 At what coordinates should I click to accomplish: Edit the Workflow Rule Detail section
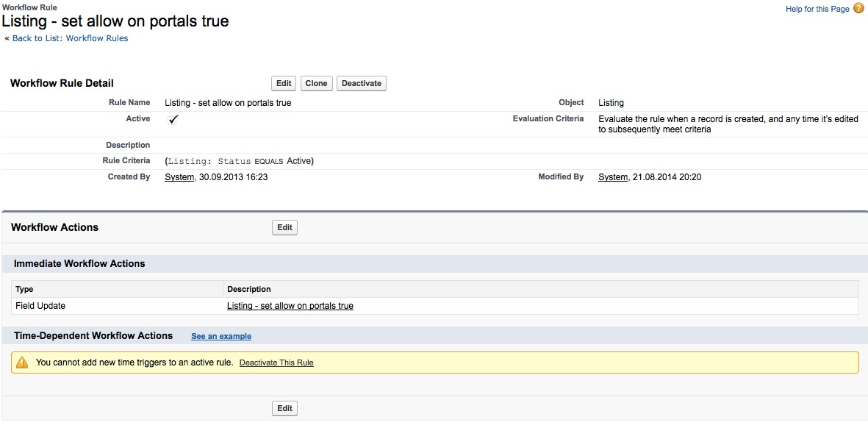point(283,83)
